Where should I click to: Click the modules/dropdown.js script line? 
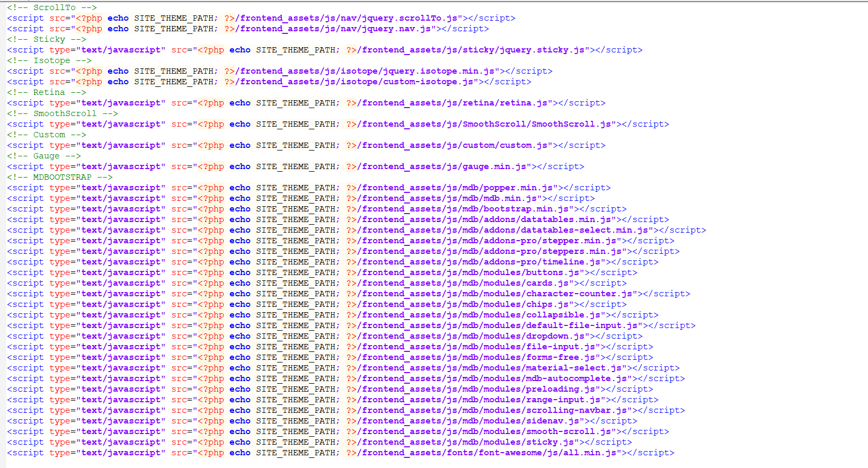[x=325, y=336]
